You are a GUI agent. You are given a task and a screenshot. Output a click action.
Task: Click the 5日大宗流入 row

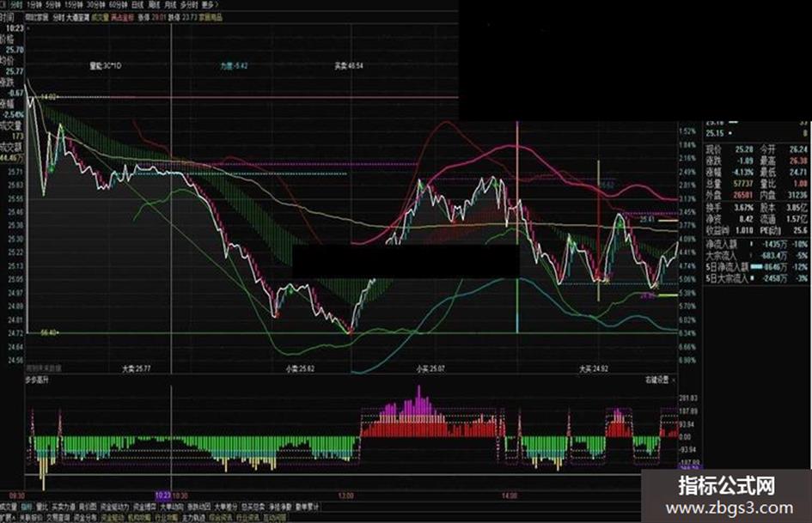click(757, 278)
